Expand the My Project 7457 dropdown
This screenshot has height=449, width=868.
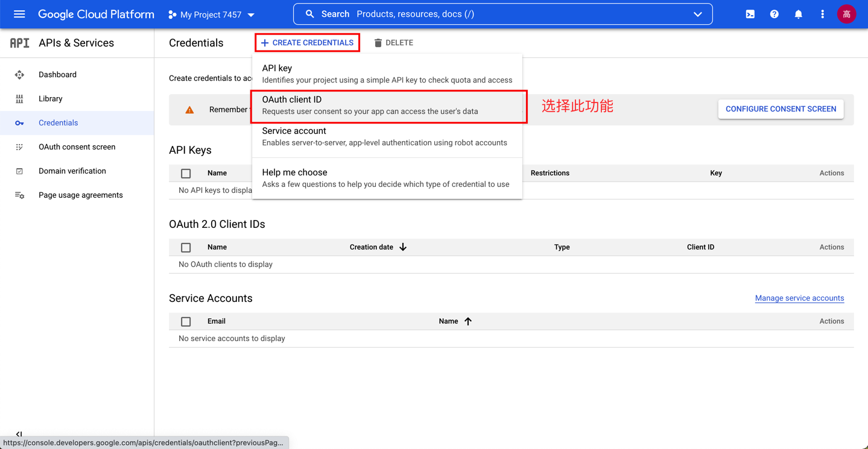(x=252, y=15)
